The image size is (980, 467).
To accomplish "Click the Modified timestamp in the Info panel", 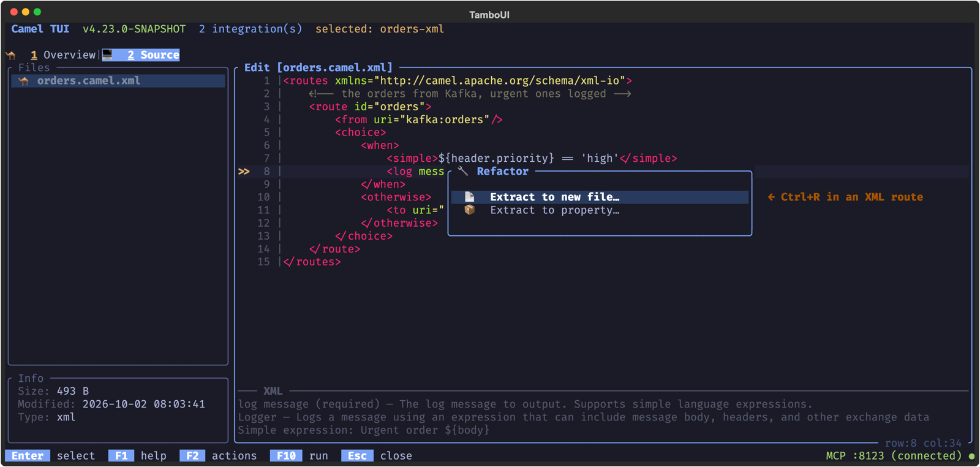I will tap(144, 404).
